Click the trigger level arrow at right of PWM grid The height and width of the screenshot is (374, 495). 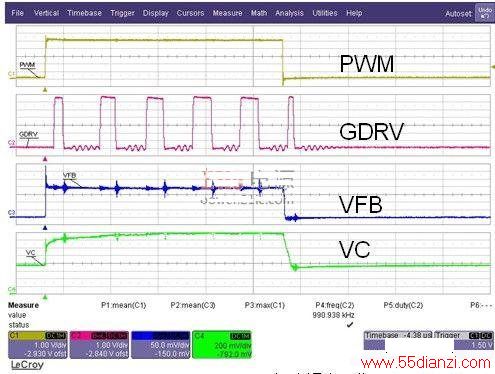click(x=493, y=67)
